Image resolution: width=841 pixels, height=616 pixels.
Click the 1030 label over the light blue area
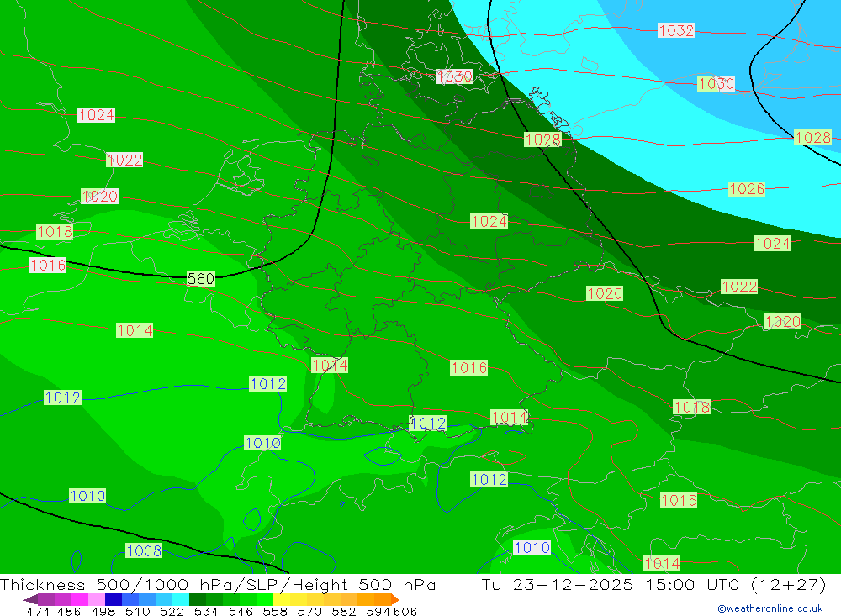coord(716,84)
